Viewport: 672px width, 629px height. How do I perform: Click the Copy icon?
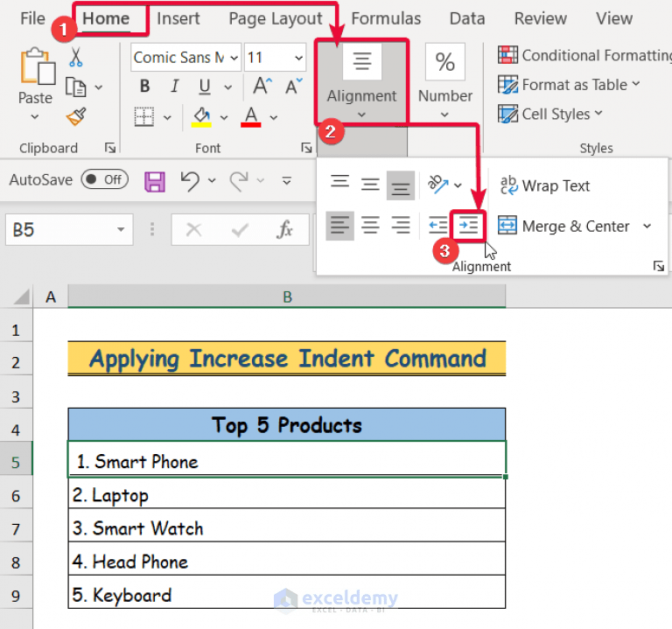(76, 87)
